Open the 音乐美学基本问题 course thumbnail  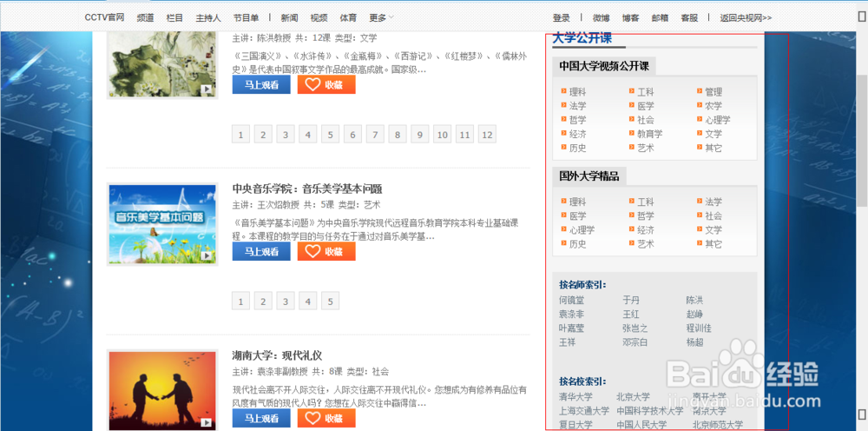[162, 224]
